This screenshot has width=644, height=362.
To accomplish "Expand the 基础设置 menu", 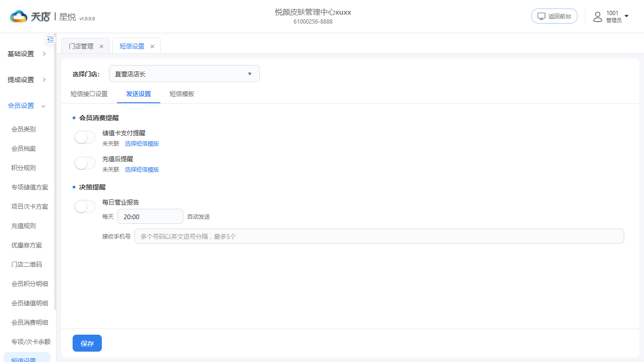I will click(x=27, y=54).
